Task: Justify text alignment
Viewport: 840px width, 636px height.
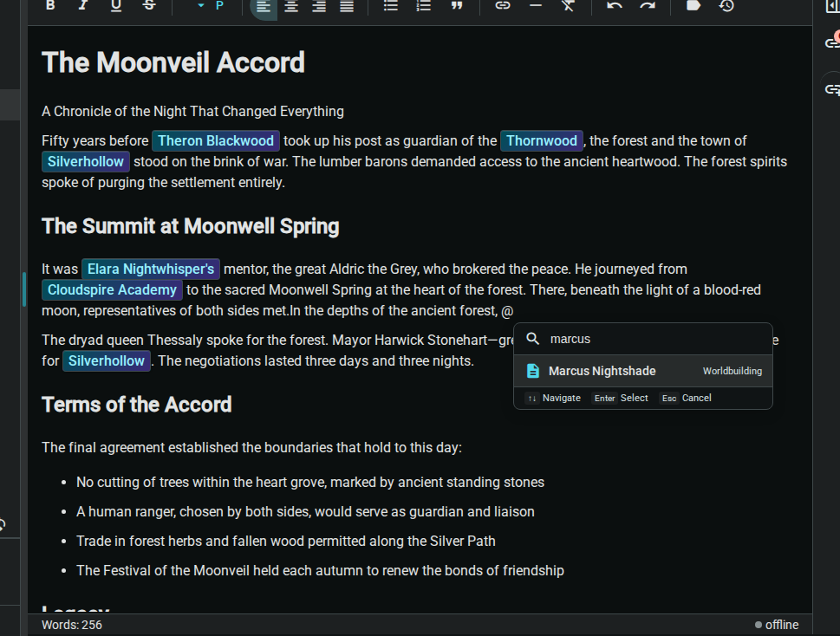Action: pos(347,6)
